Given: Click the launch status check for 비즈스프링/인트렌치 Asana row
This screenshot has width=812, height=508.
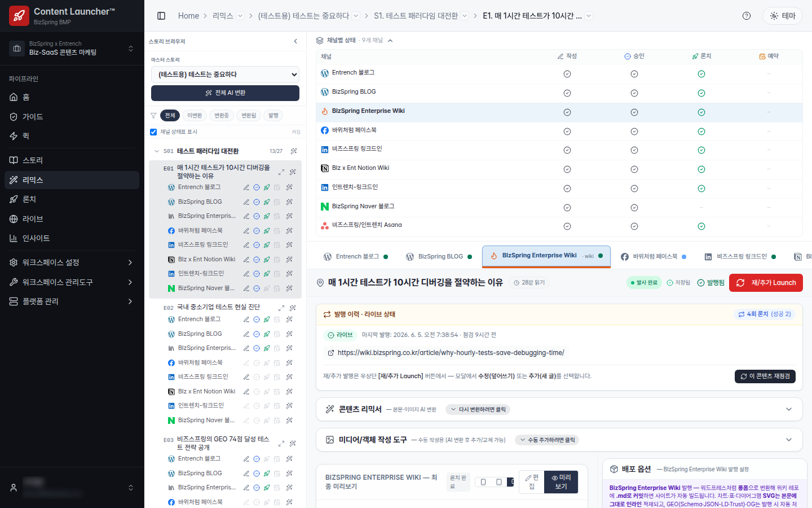Looking at the screenshot, I should point(701,226).
